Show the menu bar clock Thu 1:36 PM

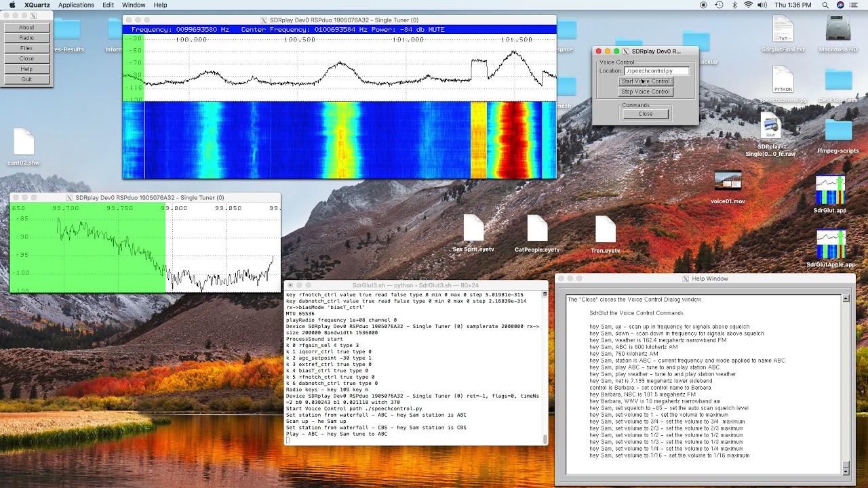click(x=793, y=5)
